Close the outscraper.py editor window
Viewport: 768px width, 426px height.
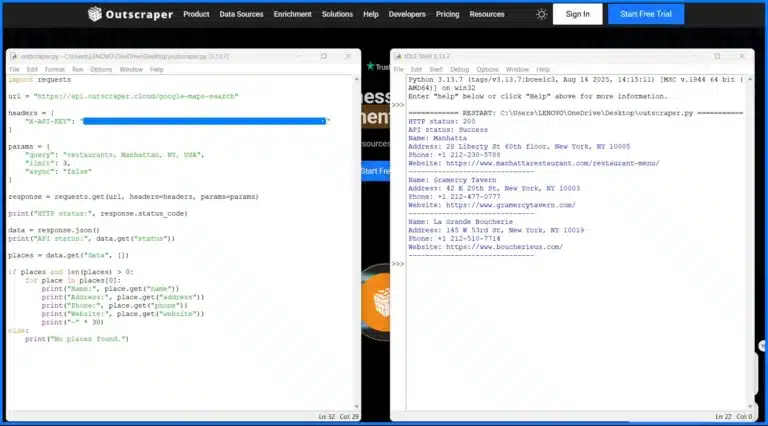coord(348,56)
